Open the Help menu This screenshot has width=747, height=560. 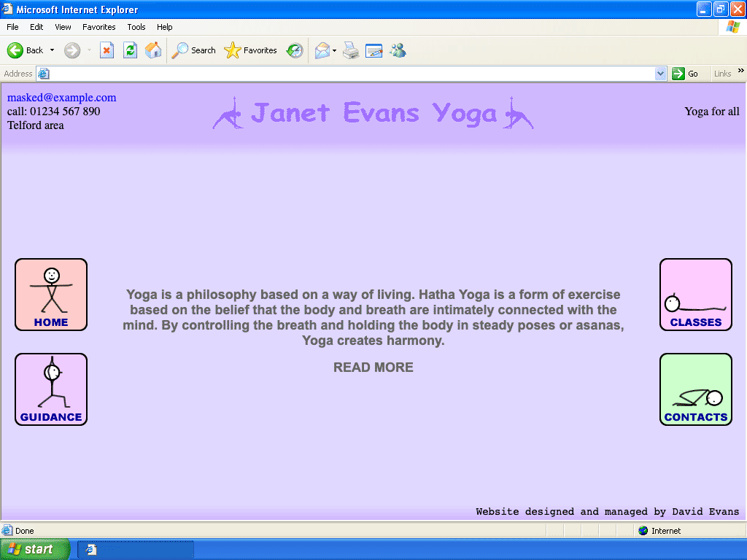click(x=164, y=27)
